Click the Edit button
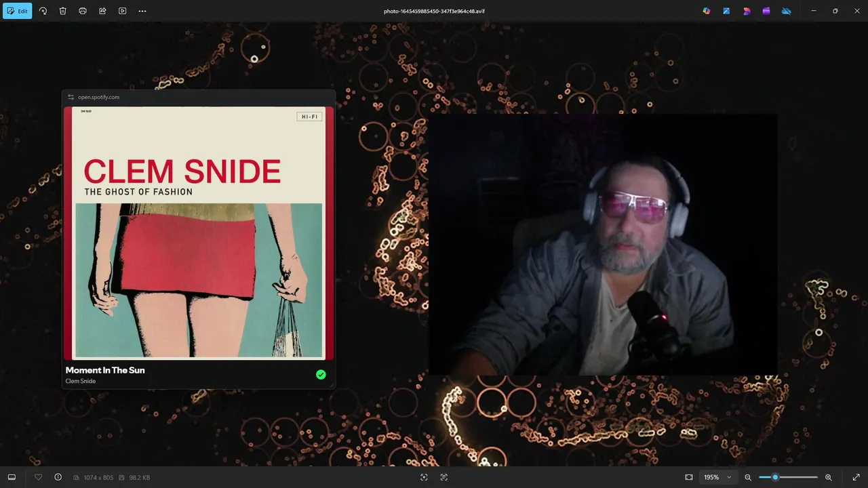The width and height of the screenshot is (868, 488). 17,11
